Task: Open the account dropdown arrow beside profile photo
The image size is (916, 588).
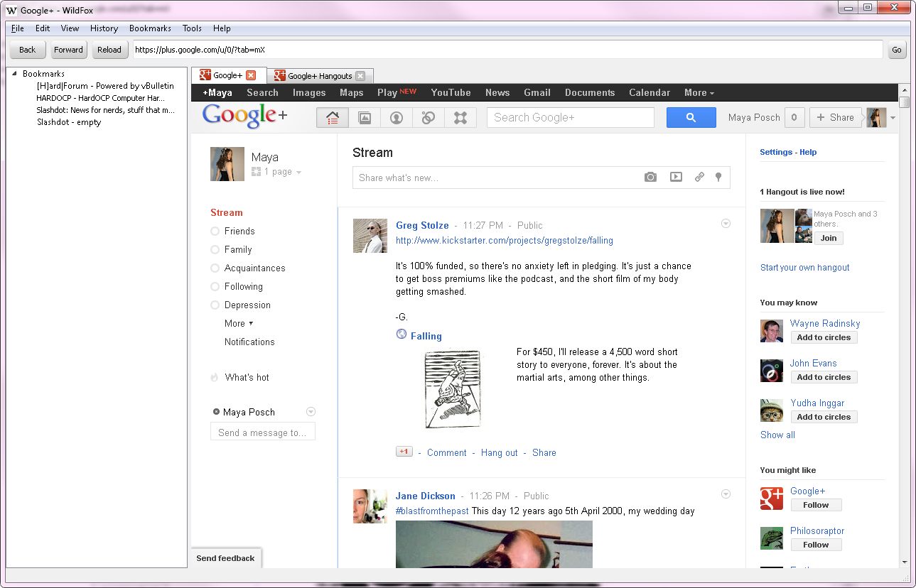Action: (893, 119)
